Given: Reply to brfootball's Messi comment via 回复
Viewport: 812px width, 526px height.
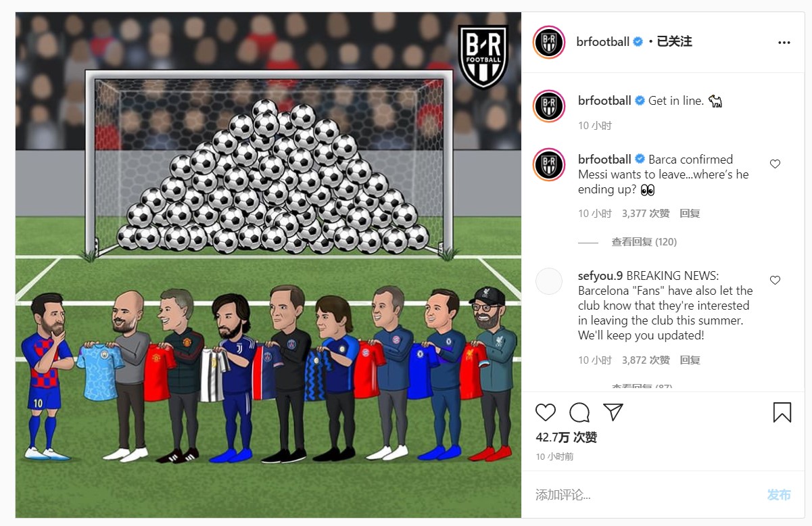Looking at the screenshot, I should click(x=690, y=214).
